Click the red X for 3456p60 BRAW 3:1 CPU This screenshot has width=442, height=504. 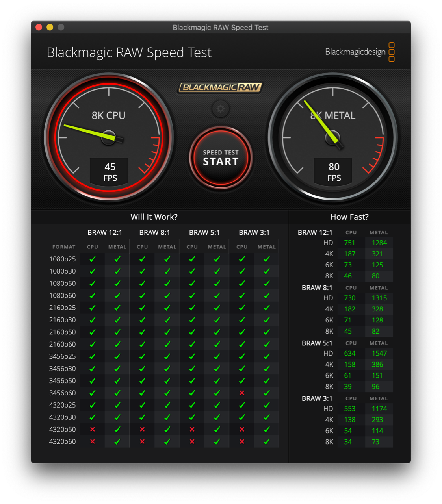pos(242,393)
